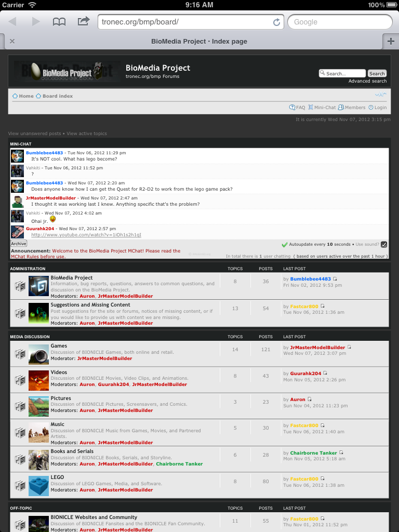Tap the Safari share icon
This screenshot has height=532, width=399.
(x=84, y=21)
